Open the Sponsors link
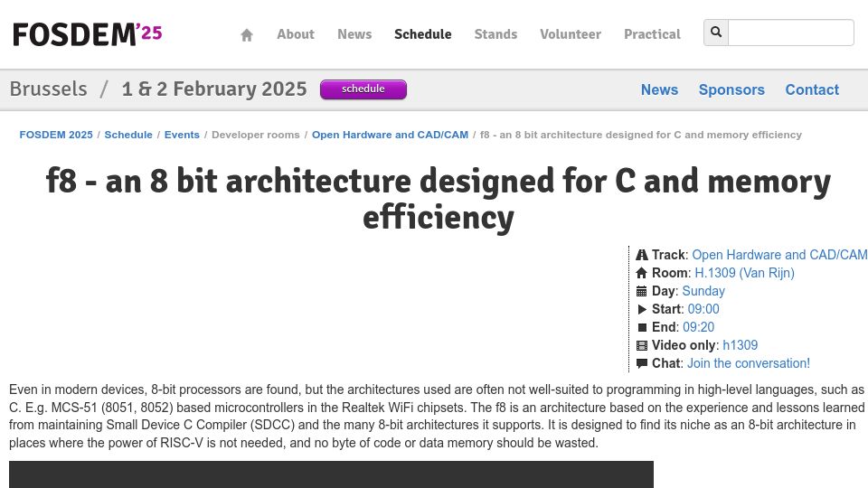 [731, 89]
